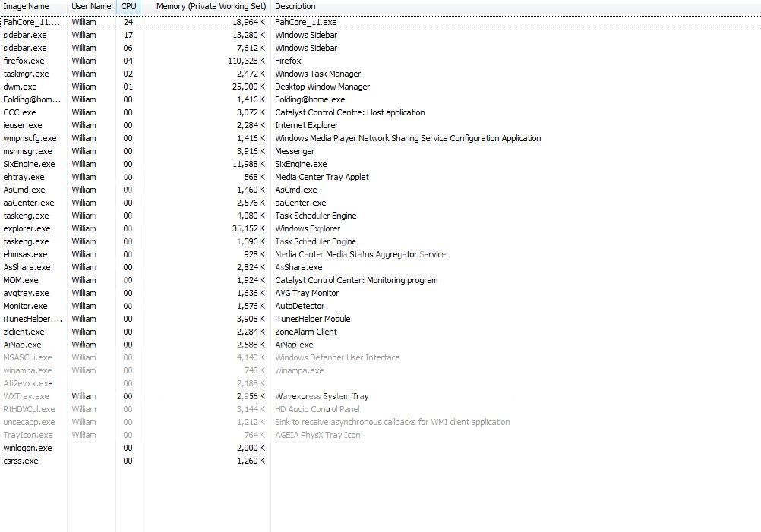The width and height of the screenshot is (761, 532).
Task: Select the MSASCui.exe Windows Defender row
Action: [28, 357]
